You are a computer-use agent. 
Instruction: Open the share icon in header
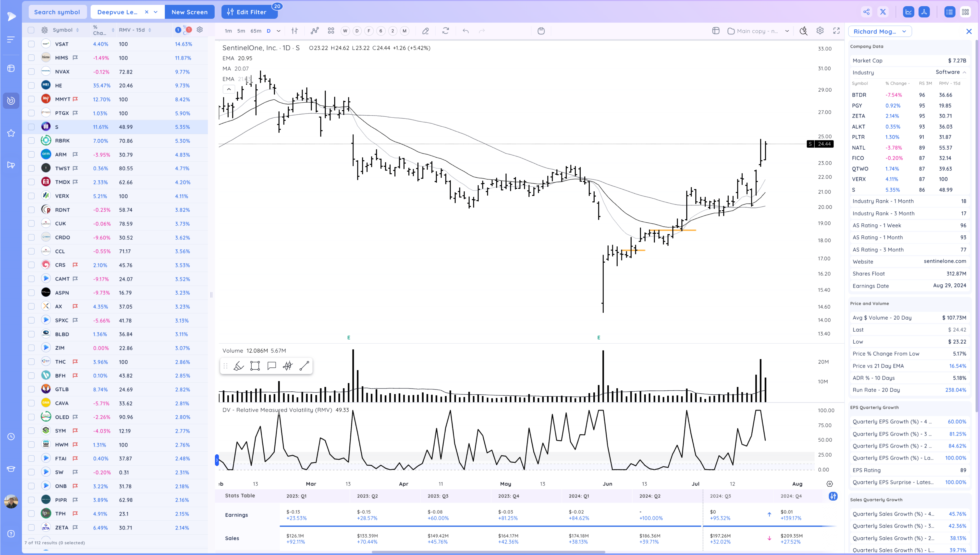866,12
